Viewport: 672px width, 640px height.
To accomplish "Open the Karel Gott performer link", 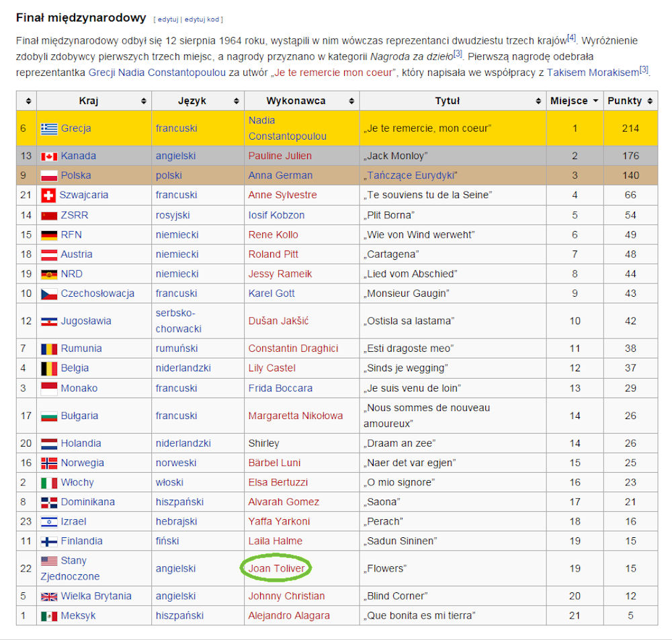I will coord(271,294).
